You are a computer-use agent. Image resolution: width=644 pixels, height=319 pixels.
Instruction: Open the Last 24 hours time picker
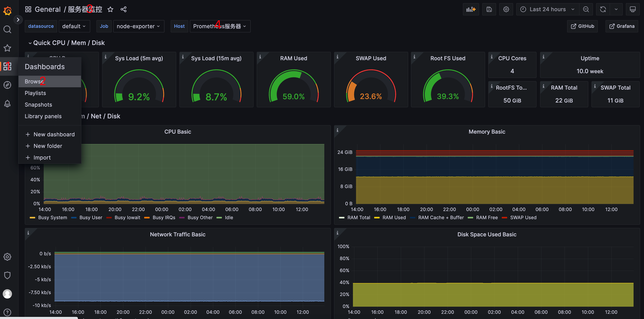pyautogui.click(x=548, y=9)
